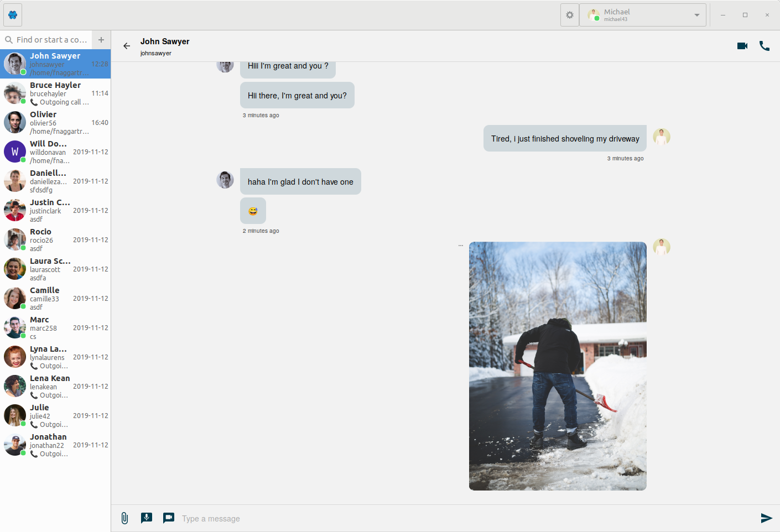Select Lena Kean in the contact list
The width and height of the screenshot is (780, 532).
click(55, 387)
